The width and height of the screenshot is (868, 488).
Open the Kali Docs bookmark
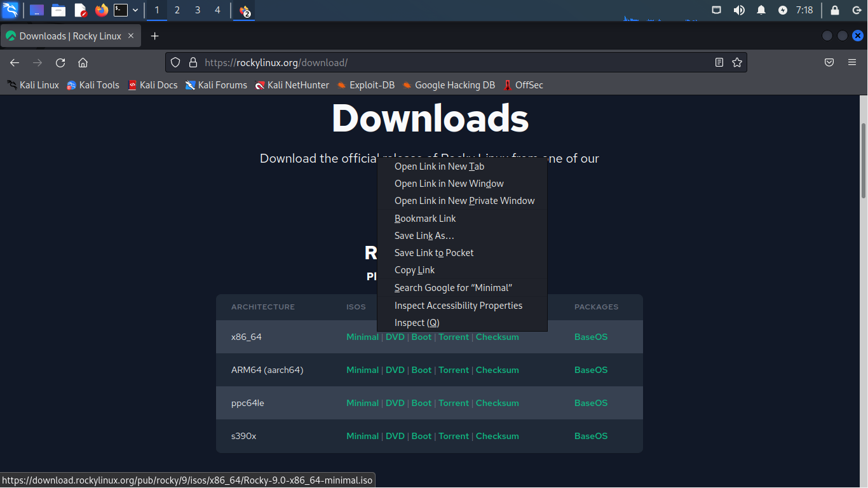point(153,85)
